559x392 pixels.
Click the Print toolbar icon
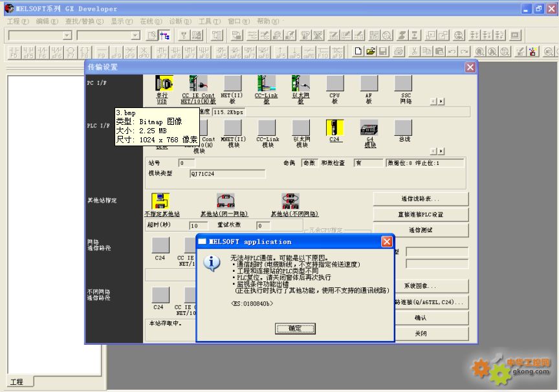tap(399, 52)
